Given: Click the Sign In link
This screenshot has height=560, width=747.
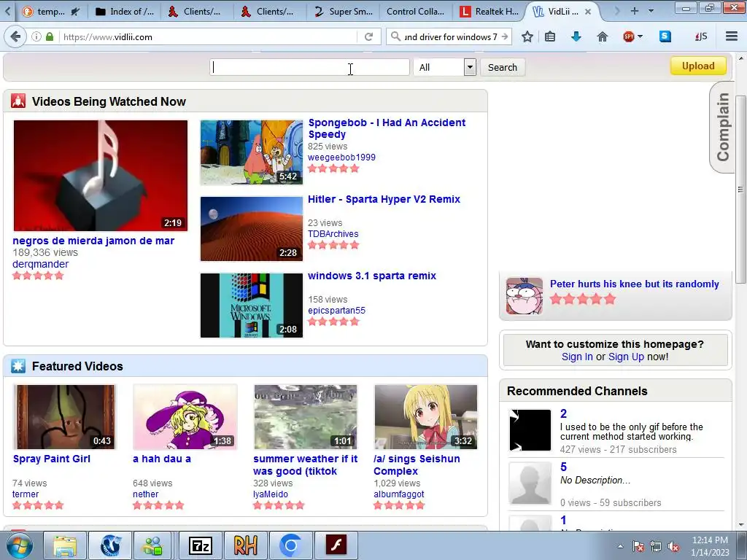Looking at the screenshot, I should click(577, 357).
